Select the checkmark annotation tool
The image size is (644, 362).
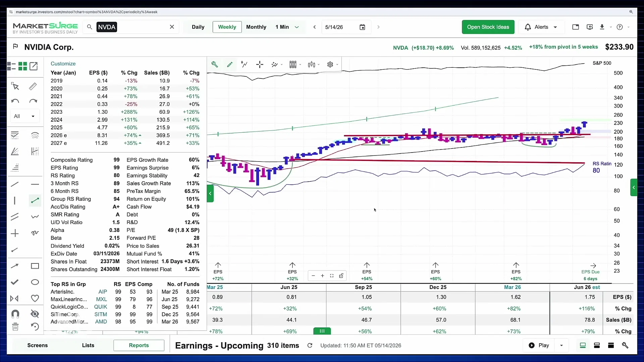tap(15, 282)
